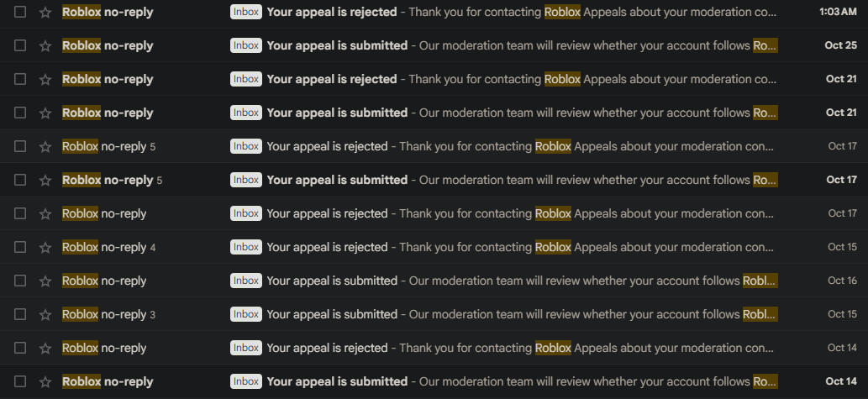Click Inbox label on the 1:03 AM email
This screenshot has width=868, height=399.
(x=246, y=13)
